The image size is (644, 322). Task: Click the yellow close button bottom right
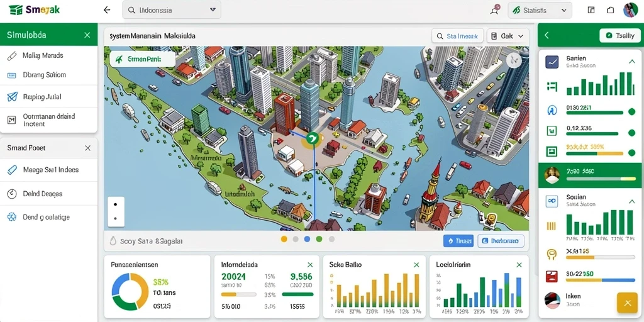pyautogui.click(x=627, y=303)
